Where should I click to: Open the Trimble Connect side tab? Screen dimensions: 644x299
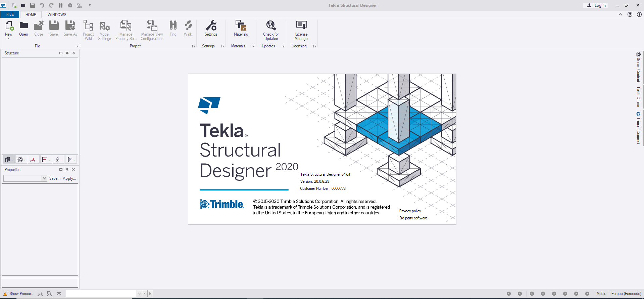coord(638,128)
